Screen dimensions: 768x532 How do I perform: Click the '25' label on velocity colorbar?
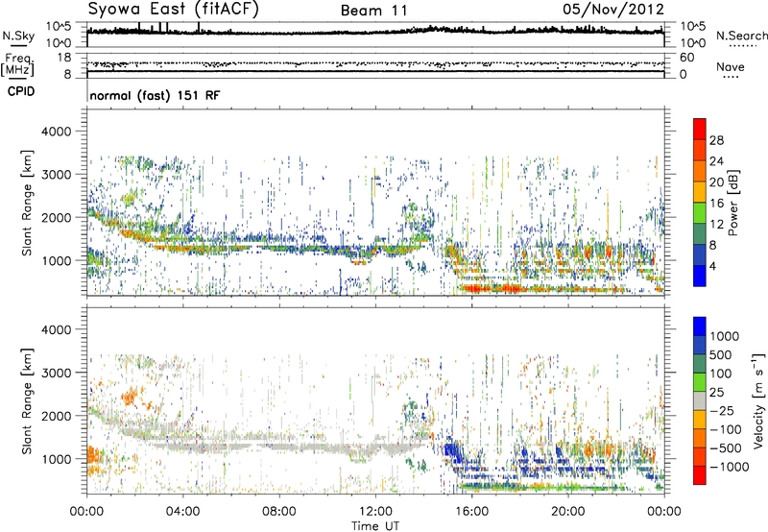pos(716,392)
